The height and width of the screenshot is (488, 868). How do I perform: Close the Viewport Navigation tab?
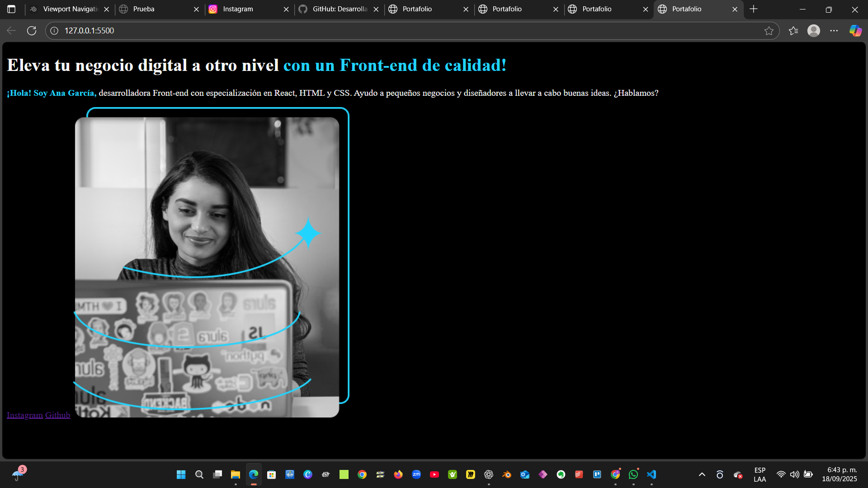click(x=107, y=9)
